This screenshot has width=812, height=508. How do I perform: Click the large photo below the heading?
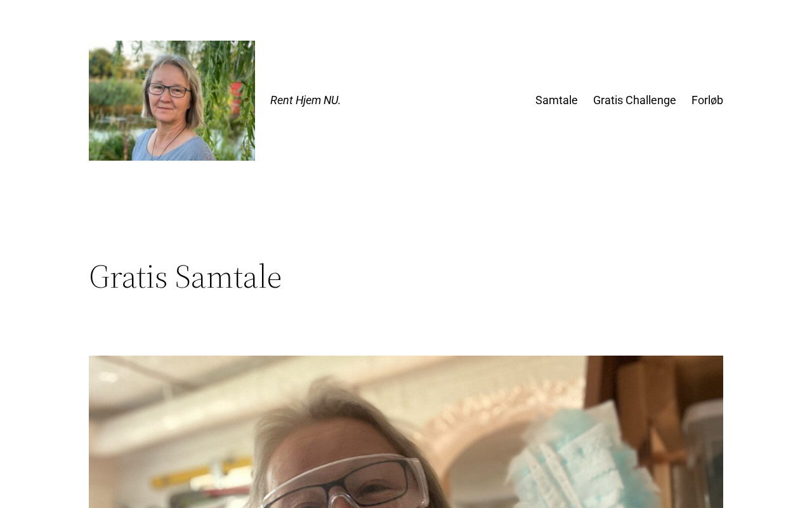[x=406, y=432]
